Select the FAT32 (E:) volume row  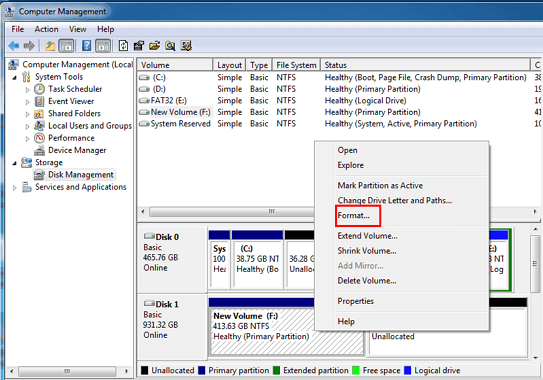tap(339, 100)
